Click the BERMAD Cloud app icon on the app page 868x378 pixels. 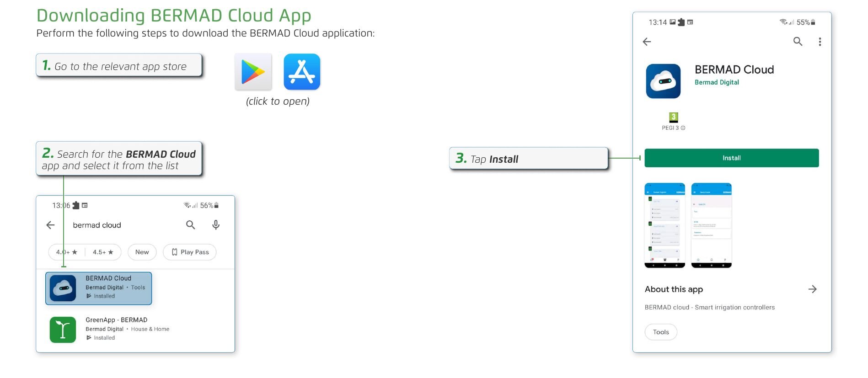tap(663, 81)
